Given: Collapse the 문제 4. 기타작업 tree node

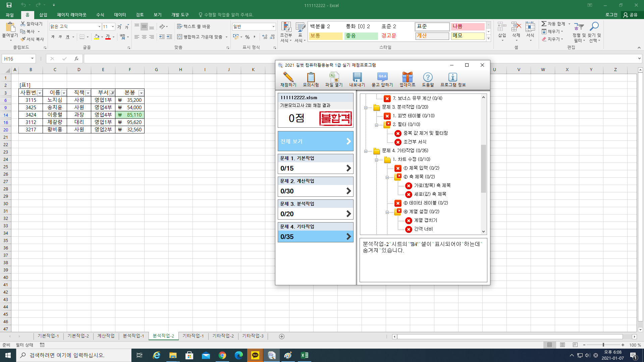Looking at the screenshot, I should coord(366,151).
